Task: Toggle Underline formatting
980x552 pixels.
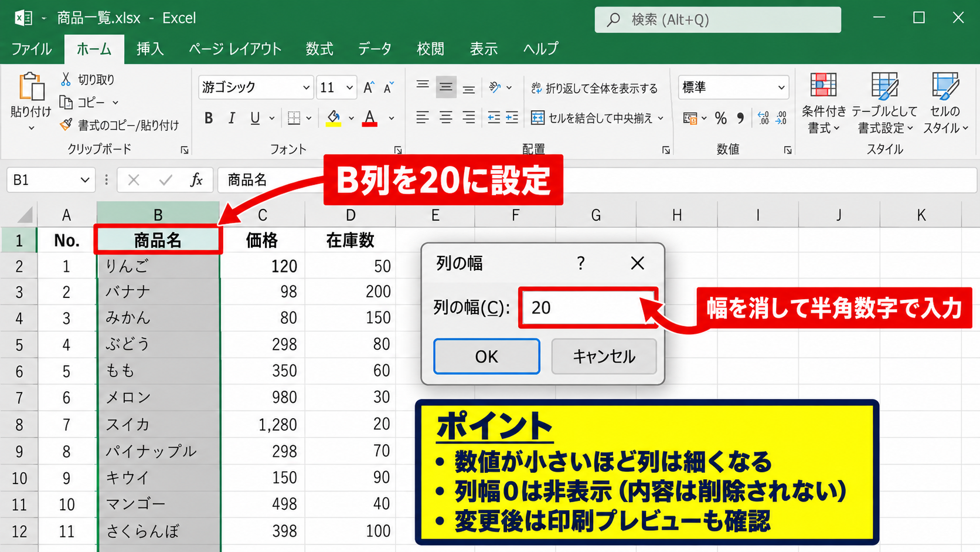Action: point(255,118)
